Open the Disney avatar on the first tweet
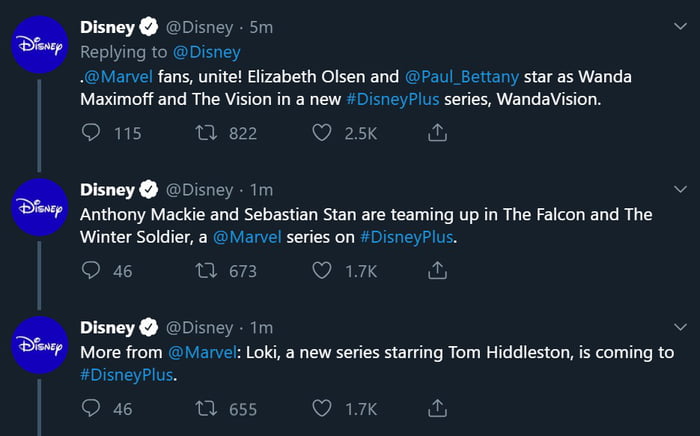Image resolution: width=700 pixels, height=436 pixels. (x=39, y=45)
